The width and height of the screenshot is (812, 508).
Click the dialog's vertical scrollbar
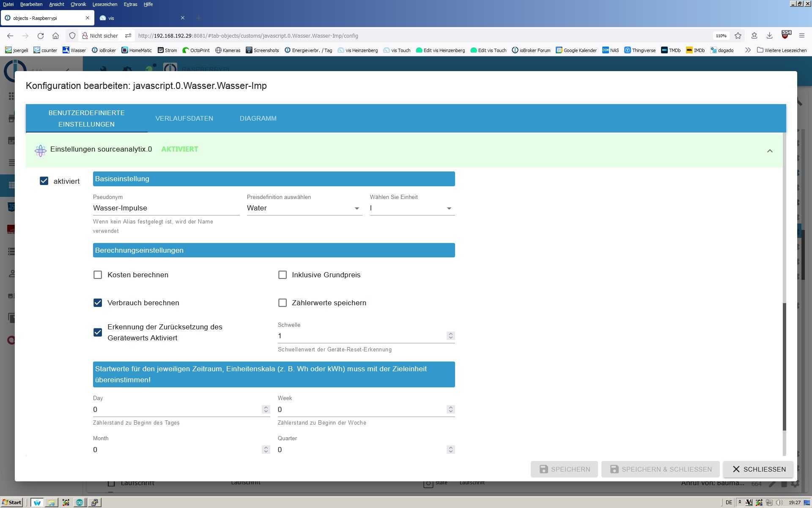784,366
